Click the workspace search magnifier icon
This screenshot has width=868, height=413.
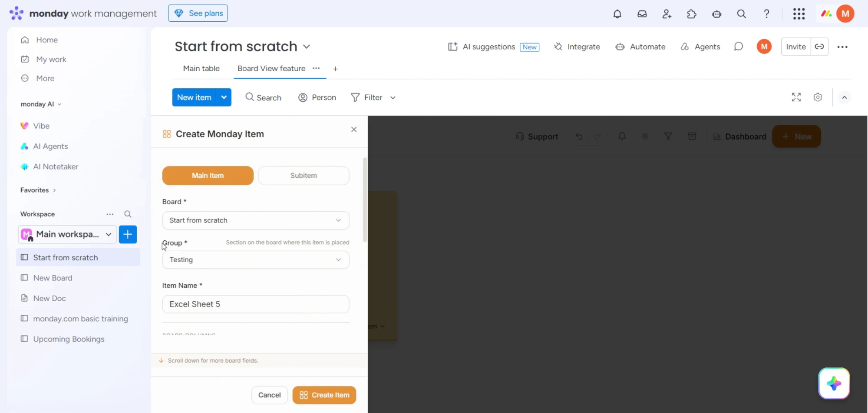pyautogui.click(x=128, y=214)
